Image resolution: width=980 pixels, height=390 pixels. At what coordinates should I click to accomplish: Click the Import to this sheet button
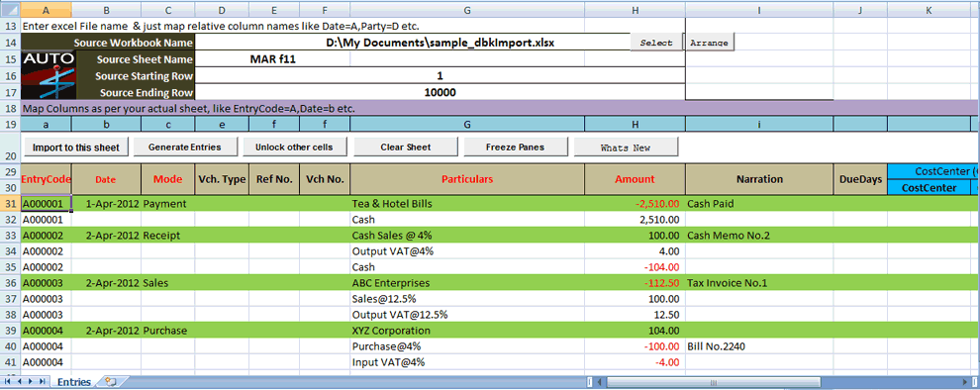[75, 147]
